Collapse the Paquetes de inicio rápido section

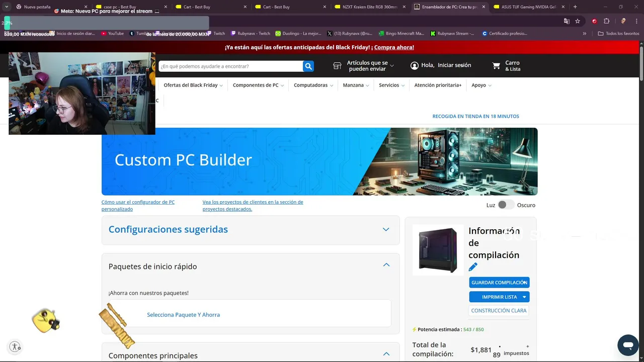pyautogui.click(x=386, y=265)
